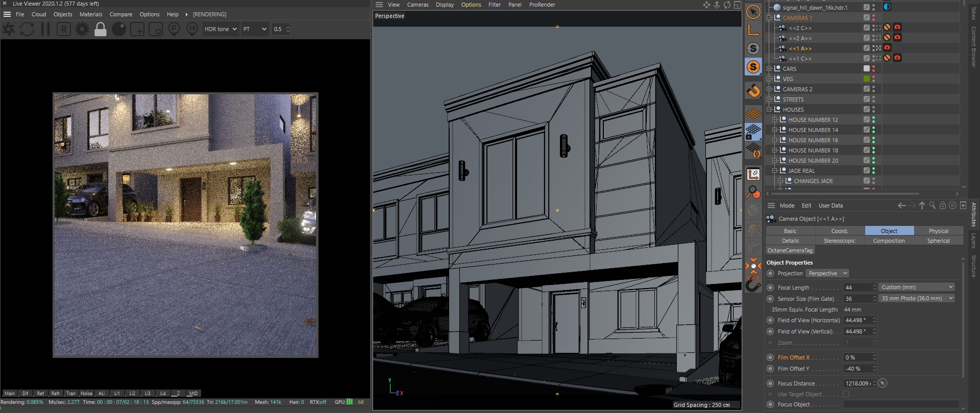Image resolution: width=980 pixels, height=413 pixels.
Task: Click the Octane camera tag on <<1 A>>
Action: [887, 48]
